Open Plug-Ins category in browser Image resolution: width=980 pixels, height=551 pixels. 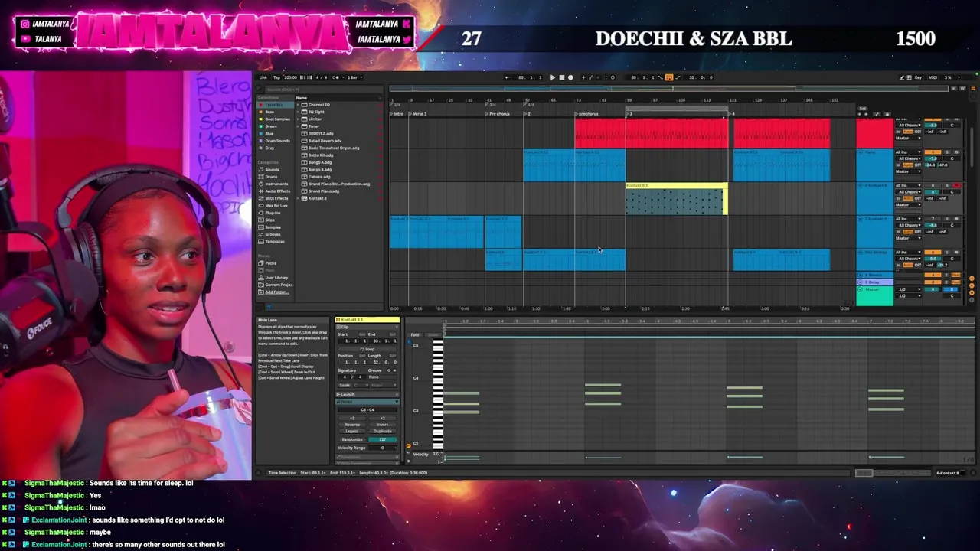point(273,213)
